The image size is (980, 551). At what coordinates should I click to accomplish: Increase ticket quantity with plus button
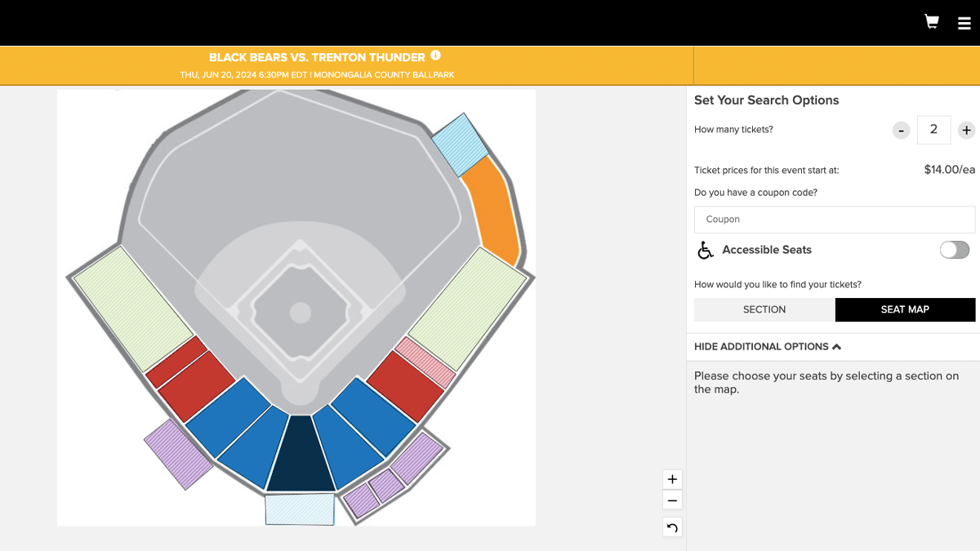pos(966,130)
